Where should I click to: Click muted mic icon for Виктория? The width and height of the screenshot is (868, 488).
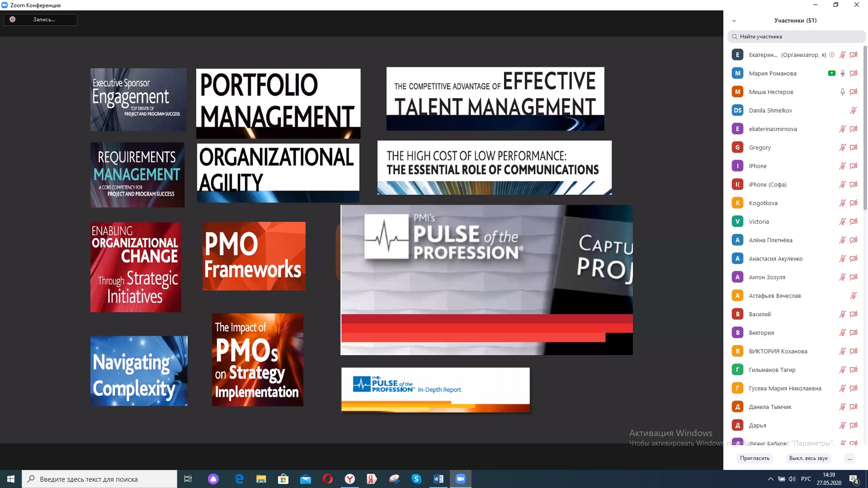click(843, 333)
